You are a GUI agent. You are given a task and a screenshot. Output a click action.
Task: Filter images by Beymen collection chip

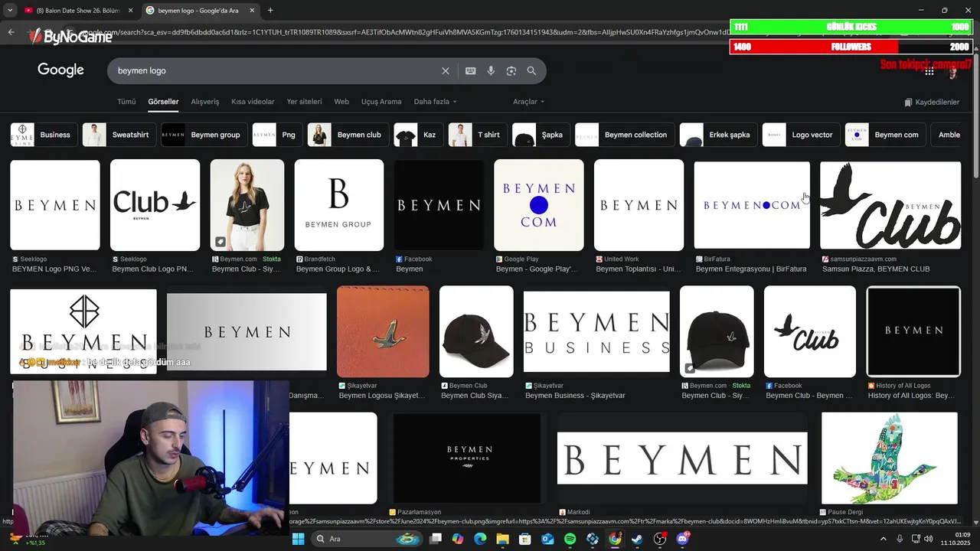625,135
